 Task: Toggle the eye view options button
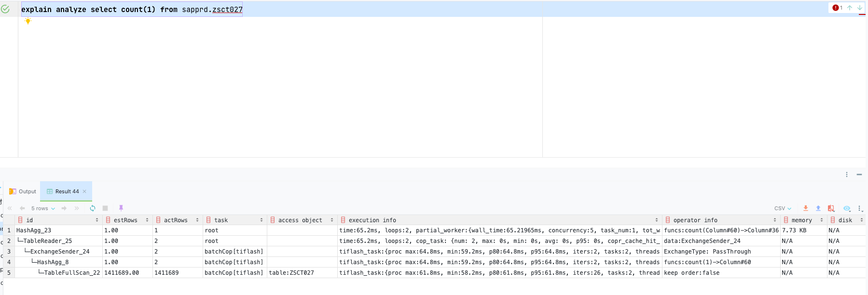coord(847,208)
